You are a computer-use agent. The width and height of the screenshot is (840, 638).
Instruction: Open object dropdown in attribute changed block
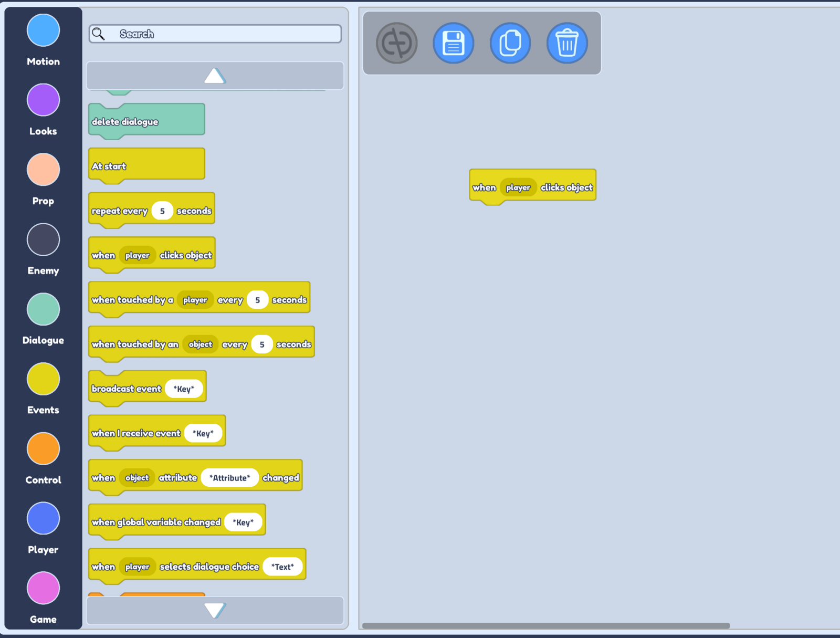(x=137, y=478)
